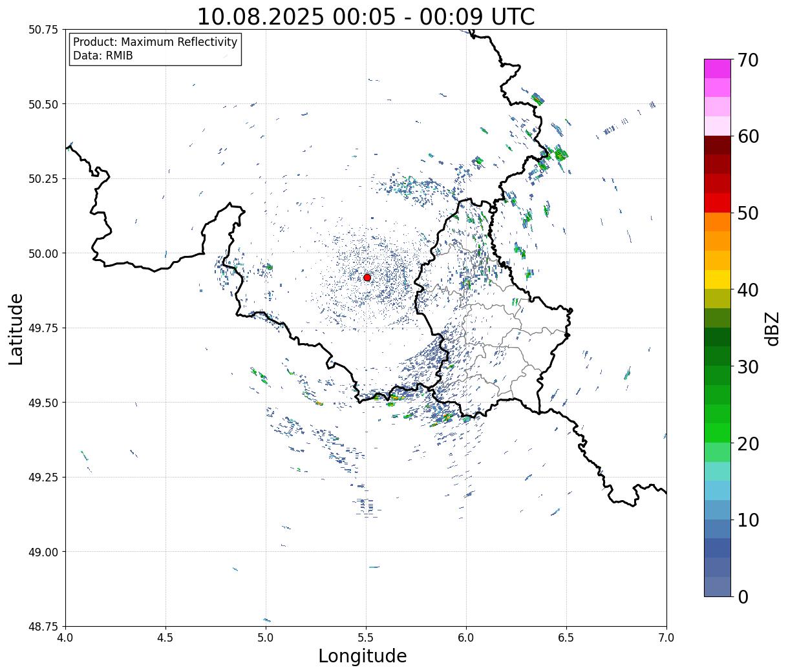The height and width of the screenshot is (672, 788).
Task: Click the magenta swatch at top of colorbar
Action: [718, 68]
